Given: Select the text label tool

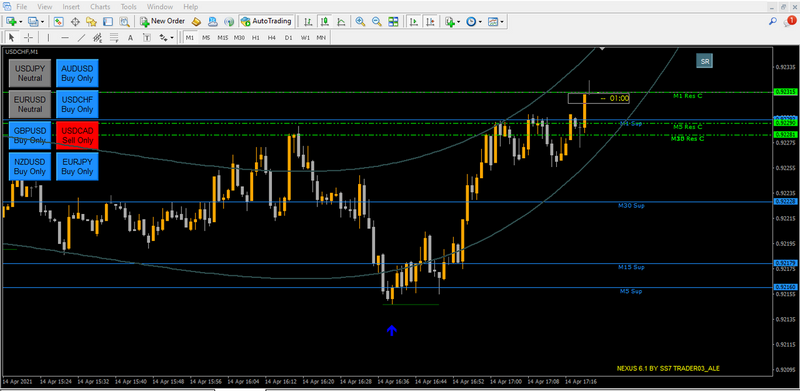Looking at the screenshot, I should pyautogui.click(x=130, y=37).
